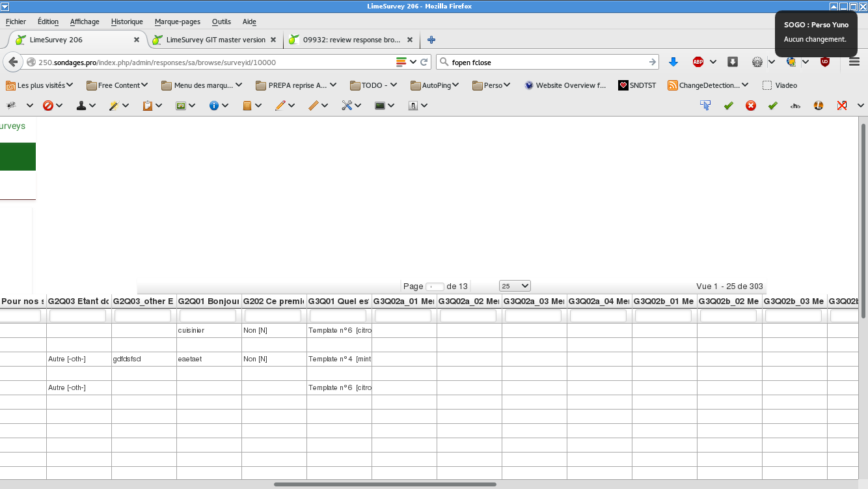Switch to LimeSurvey GIT master version tab
This screenshot has height=489, width=868.
pyautogui.click(x=215, y=40)
